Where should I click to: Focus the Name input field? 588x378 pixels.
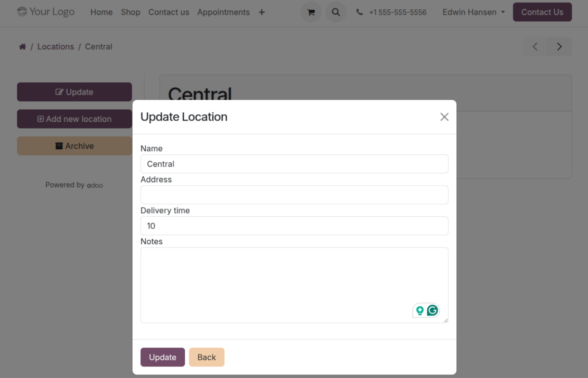pyautogui.click(x=294, y=164)
